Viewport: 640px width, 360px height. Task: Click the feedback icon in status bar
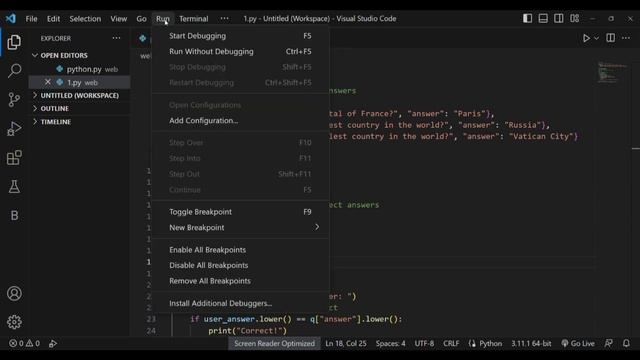point(609,343)
